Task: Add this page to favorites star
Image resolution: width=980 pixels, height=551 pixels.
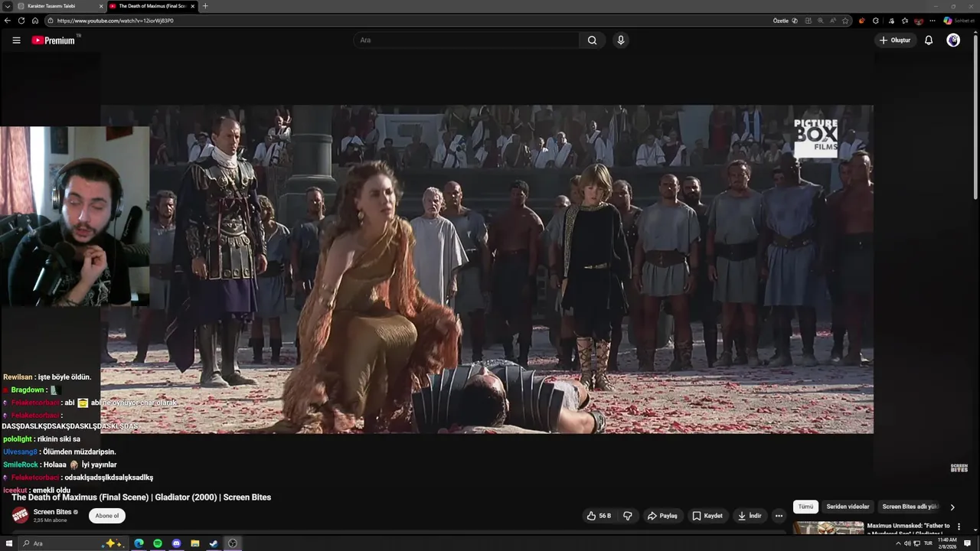Action: click(x=845, y=21)
